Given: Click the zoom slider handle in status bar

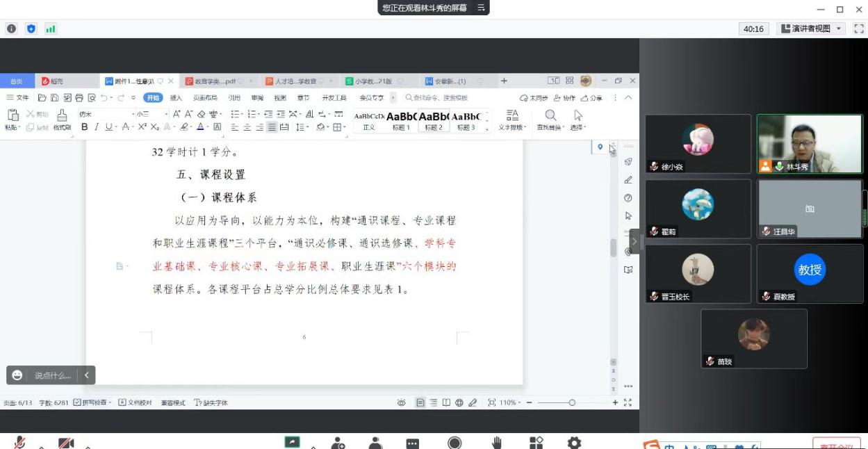Looking at the screenshot, I should [x=572, y=402].
